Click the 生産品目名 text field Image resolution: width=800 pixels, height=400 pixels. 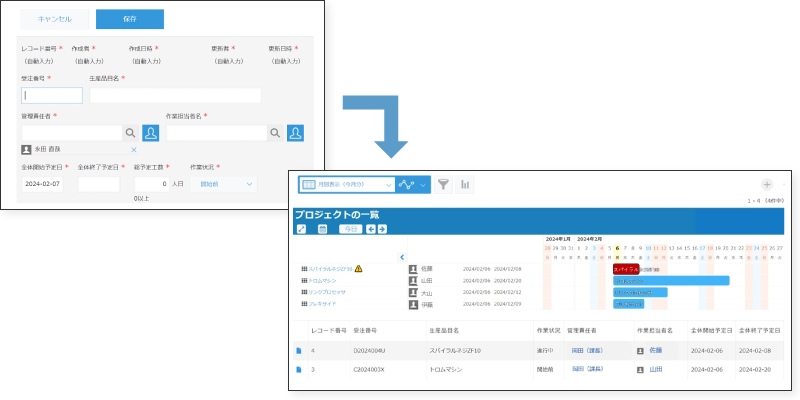(175, 95)
